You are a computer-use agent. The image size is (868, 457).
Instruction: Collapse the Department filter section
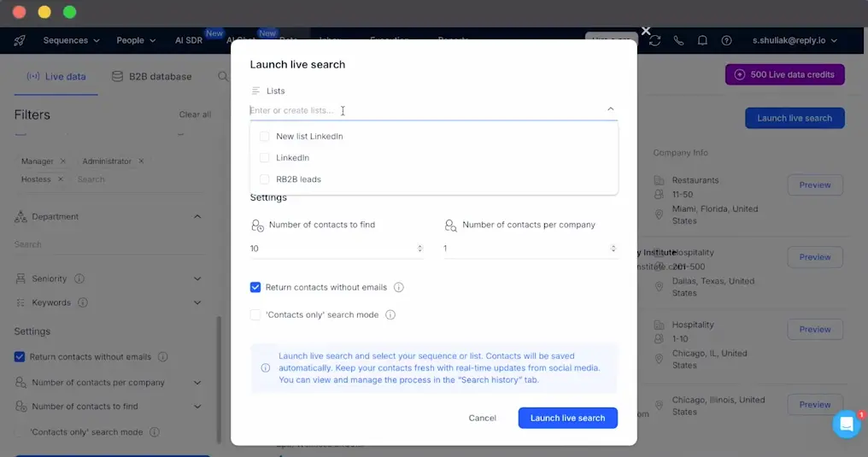point(197,217)
